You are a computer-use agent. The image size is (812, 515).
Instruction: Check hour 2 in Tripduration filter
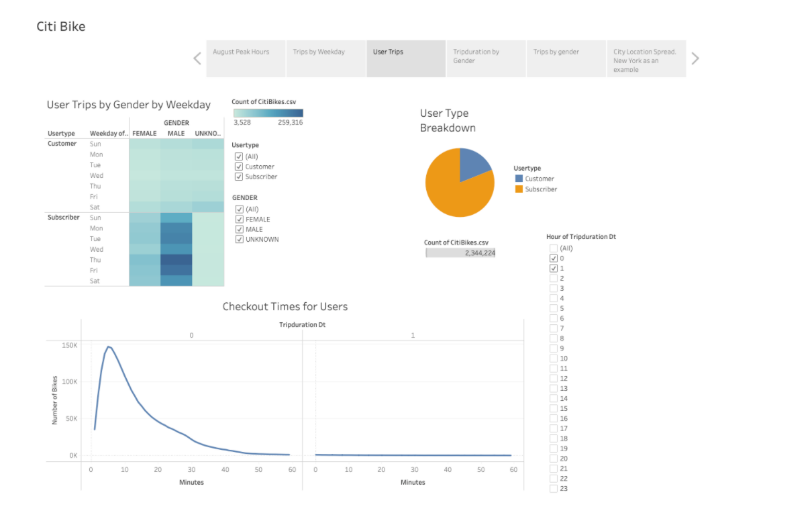coord(554,278)
